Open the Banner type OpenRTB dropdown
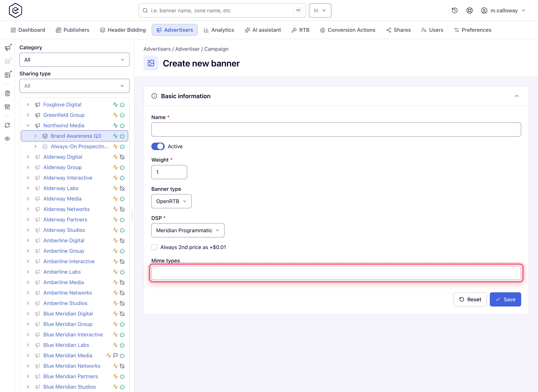 171,201
